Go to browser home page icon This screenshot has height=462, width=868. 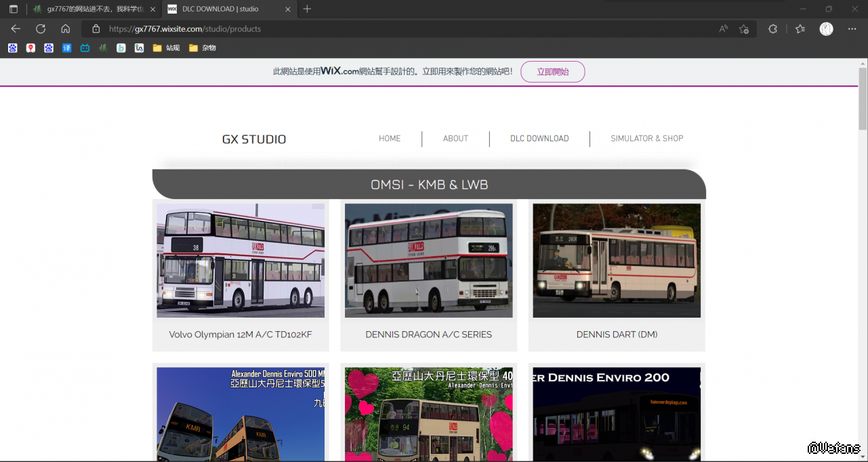[x=66, y=29]
